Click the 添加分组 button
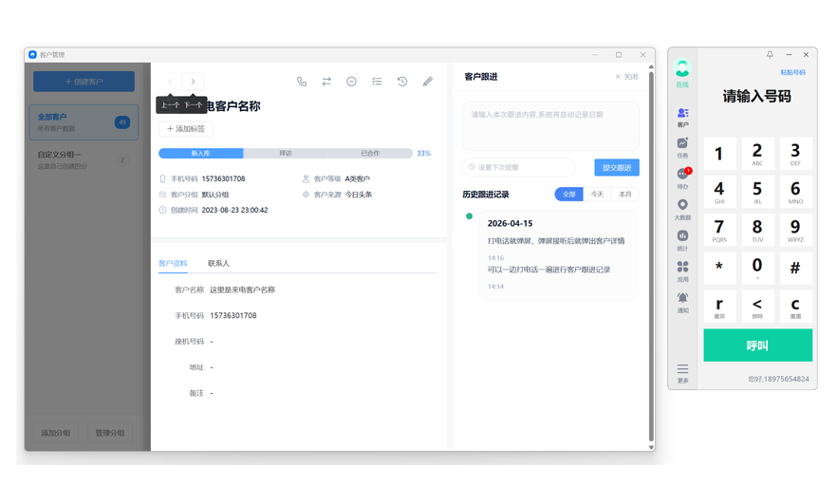The width and height of the screenshot is (837, 504). [x=56, y=433]
